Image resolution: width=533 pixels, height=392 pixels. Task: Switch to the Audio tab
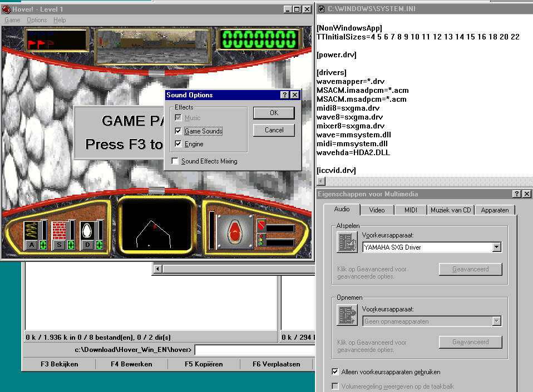pyautogui.click(x=342, y=209)
